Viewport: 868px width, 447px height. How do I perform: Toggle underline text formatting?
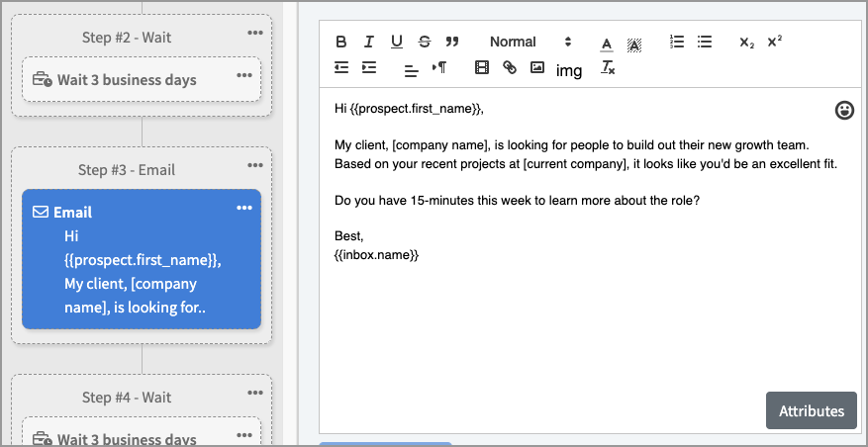397,42
